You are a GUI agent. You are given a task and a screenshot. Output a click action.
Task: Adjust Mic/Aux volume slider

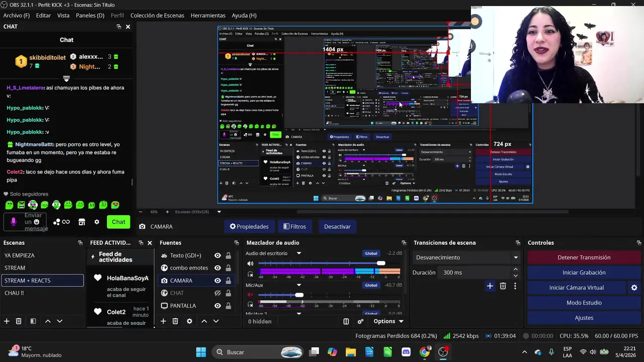click(x=299, y=295)
